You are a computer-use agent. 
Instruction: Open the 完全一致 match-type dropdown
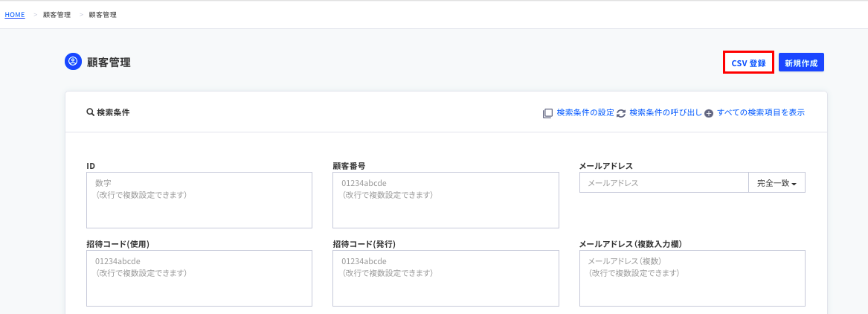(777, 183)
